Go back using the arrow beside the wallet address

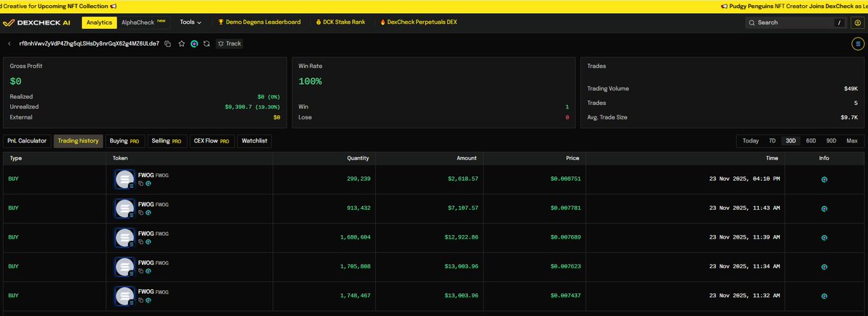coord(9,43)
